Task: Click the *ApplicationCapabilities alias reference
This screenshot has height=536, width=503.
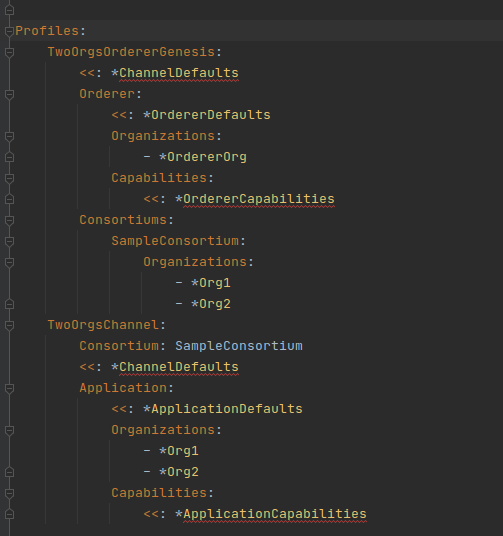Action: coord(271,514)
